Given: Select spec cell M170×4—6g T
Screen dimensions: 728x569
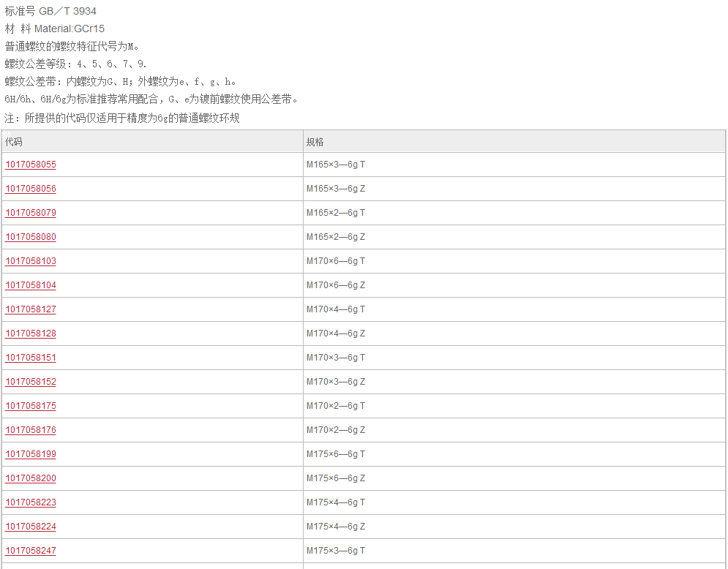Looking at the screenshot, I should click(514, 309).
